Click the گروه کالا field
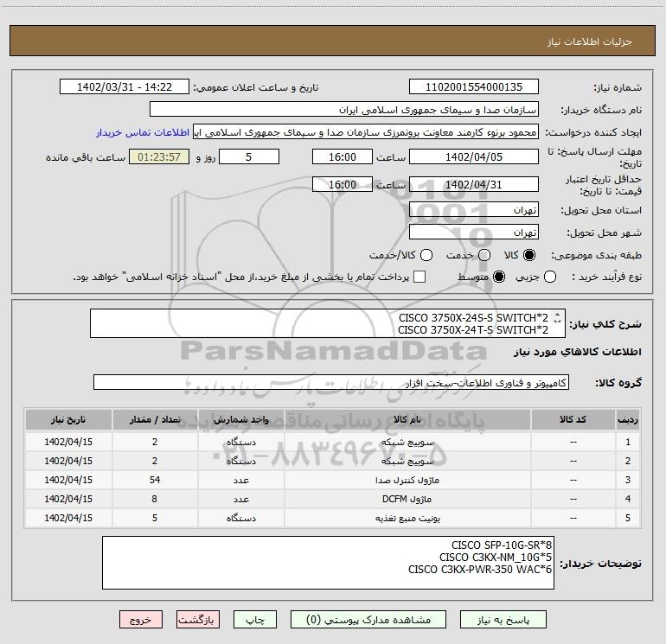Screen dimensions: 666x644 pos(331,382)
